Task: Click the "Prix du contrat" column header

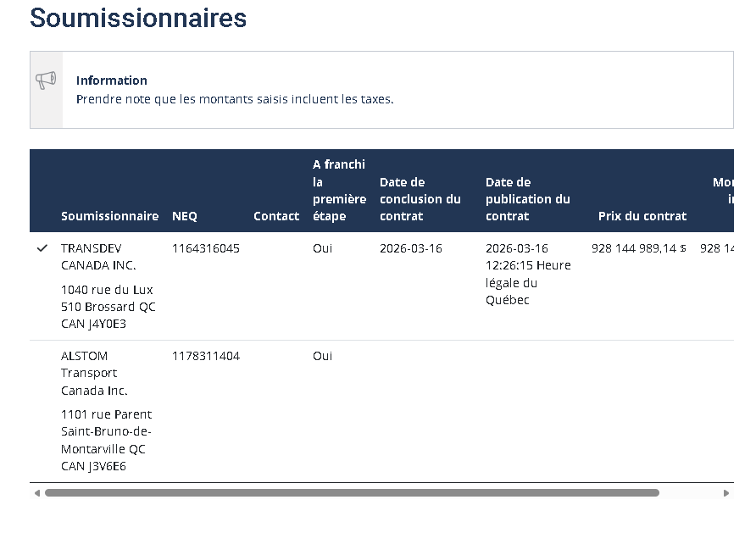Action: point(642,216)
